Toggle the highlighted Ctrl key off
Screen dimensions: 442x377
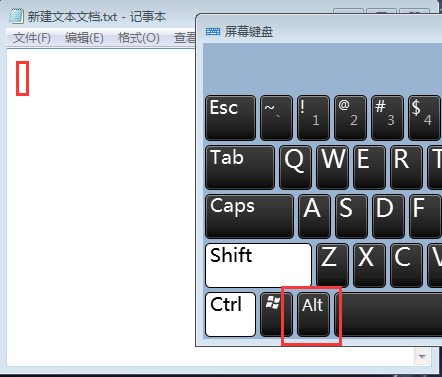(231, 314)
